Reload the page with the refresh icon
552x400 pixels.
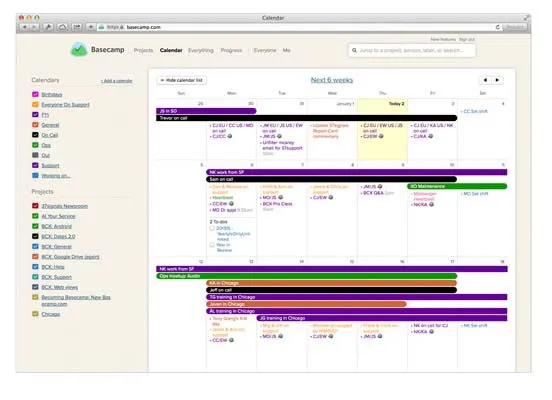click(x=497, y=27)
